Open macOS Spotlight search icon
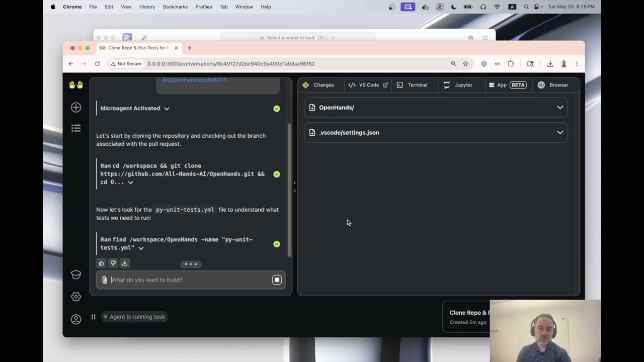The image size is (644, 362). (526, 7)
